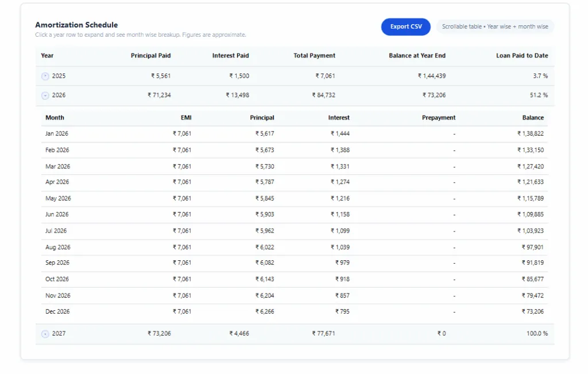This screenshot has width=588, height=374.
Task: Click the Principal Paid column header
Action: (150, 55)
